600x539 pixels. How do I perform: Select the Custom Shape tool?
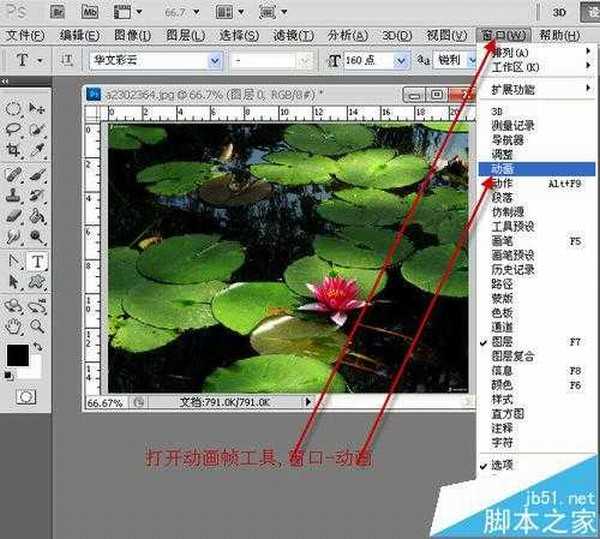coord(37,282)
